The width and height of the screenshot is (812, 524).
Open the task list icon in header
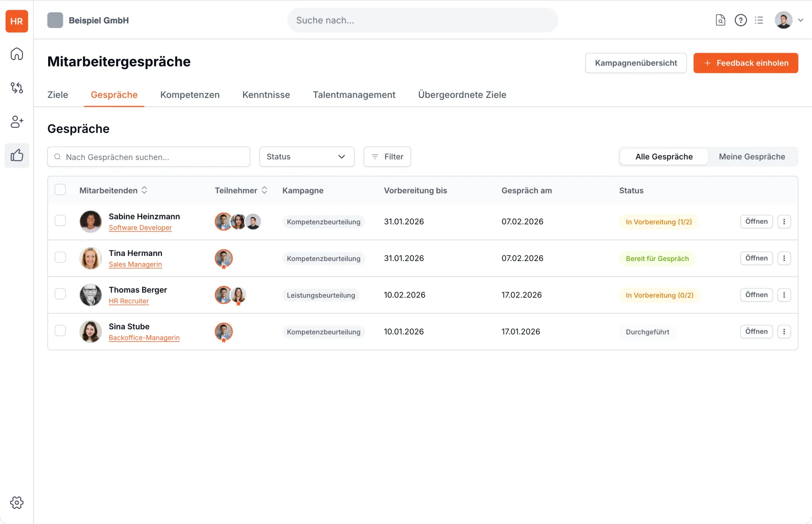[759, 20]
